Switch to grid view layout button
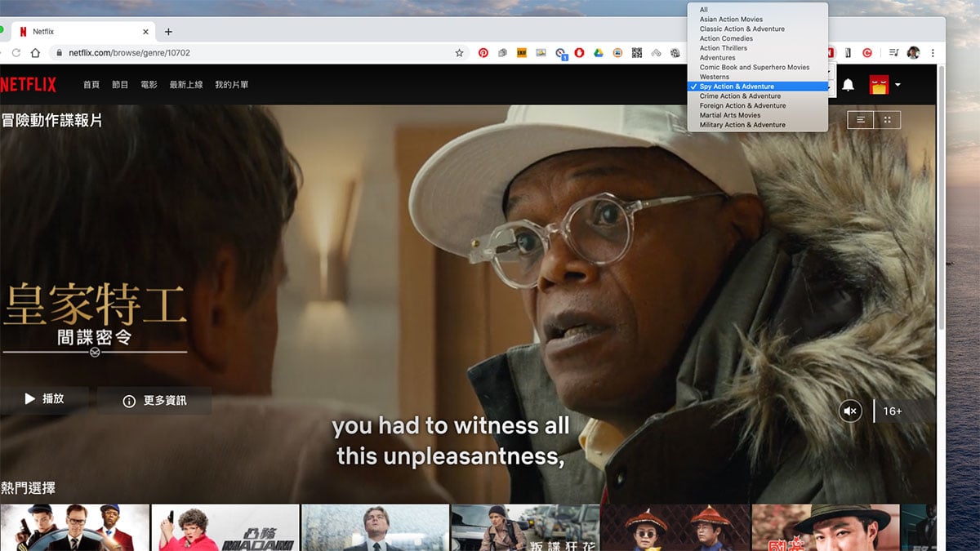 click(x=888, y=120)
